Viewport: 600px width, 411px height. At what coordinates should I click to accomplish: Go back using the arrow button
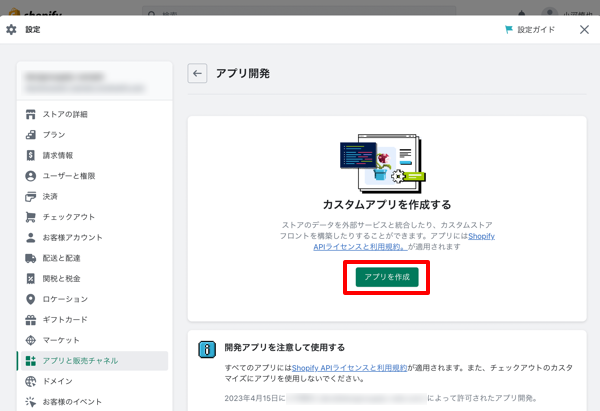tap(197, 73)
